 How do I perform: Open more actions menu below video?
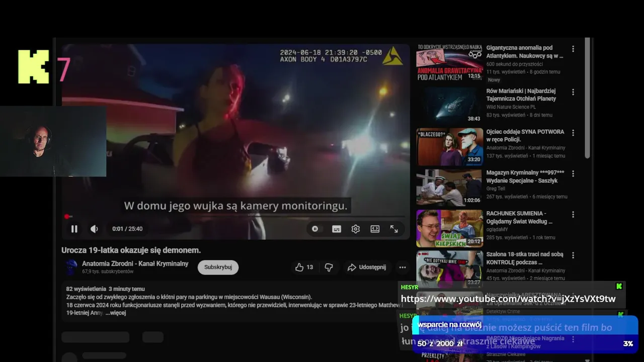click(403, 267)
